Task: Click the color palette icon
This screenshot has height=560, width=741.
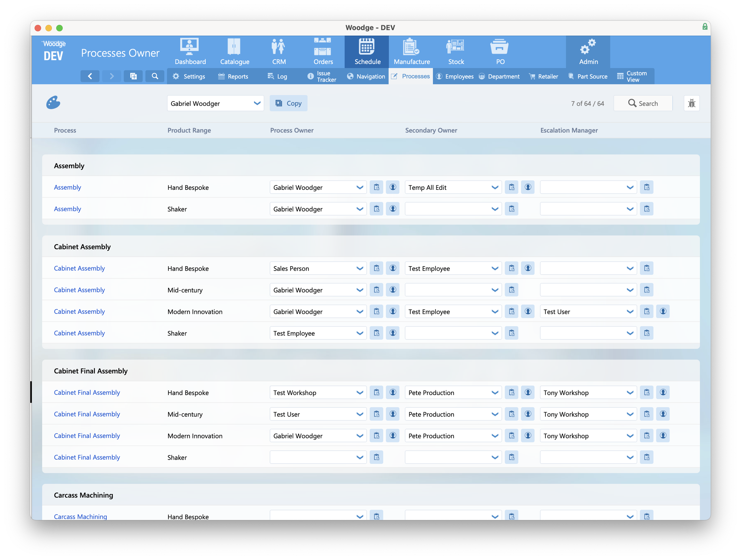Action: click(53, 103)
